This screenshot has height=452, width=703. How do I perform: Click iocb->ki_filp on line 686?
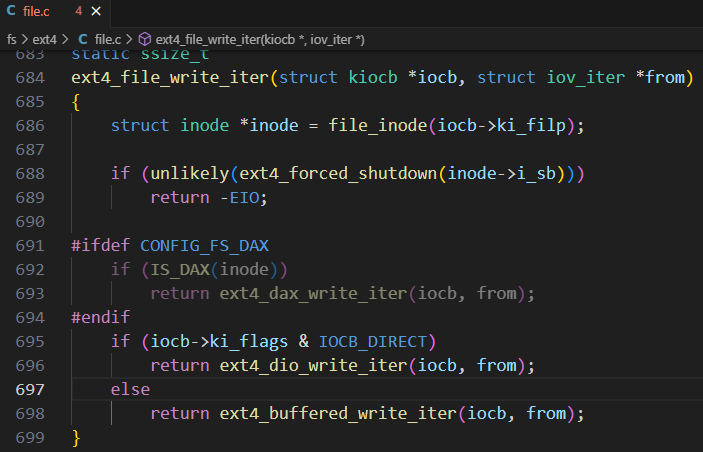[x=502, y=126]
